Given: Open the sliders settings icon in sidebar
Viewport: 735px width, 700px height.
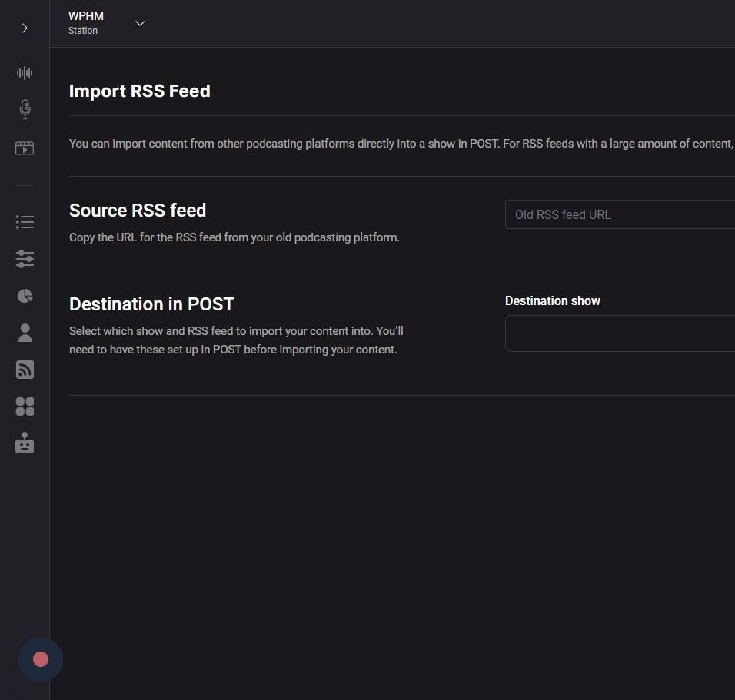Looking at the screenshot, I should click(25, 259).
